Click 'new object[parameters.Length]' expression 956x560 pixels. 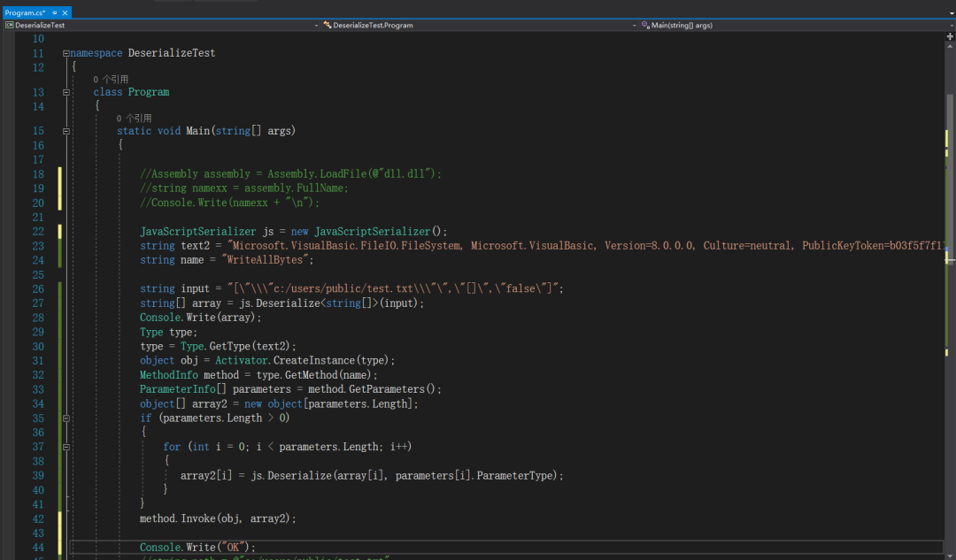point(328,404)
